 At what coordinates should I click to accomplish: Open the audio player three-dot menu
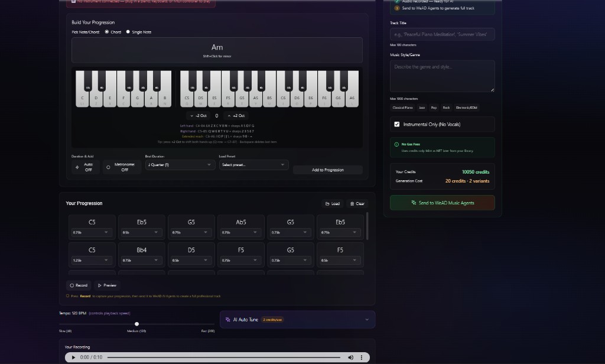coord(362,357)
